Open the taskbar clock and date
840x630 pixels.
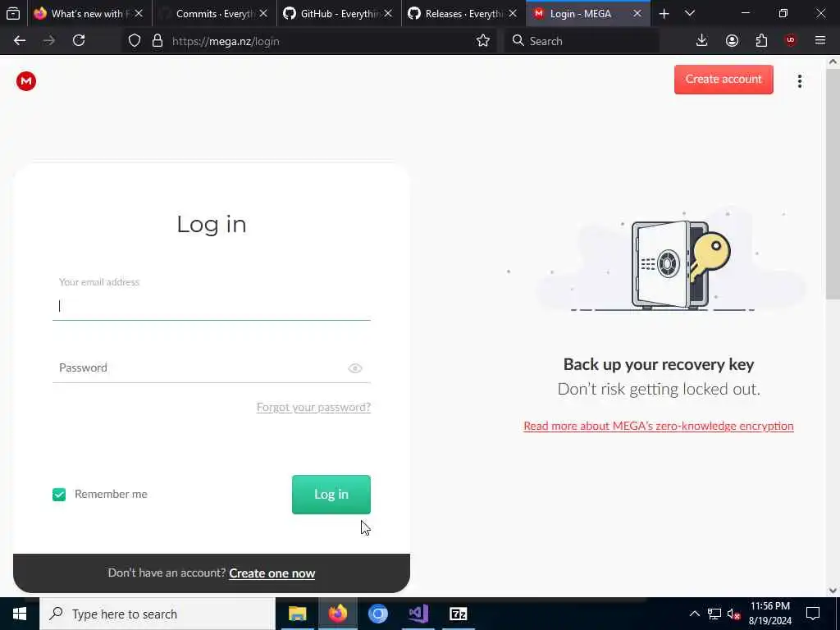(769, 614)
